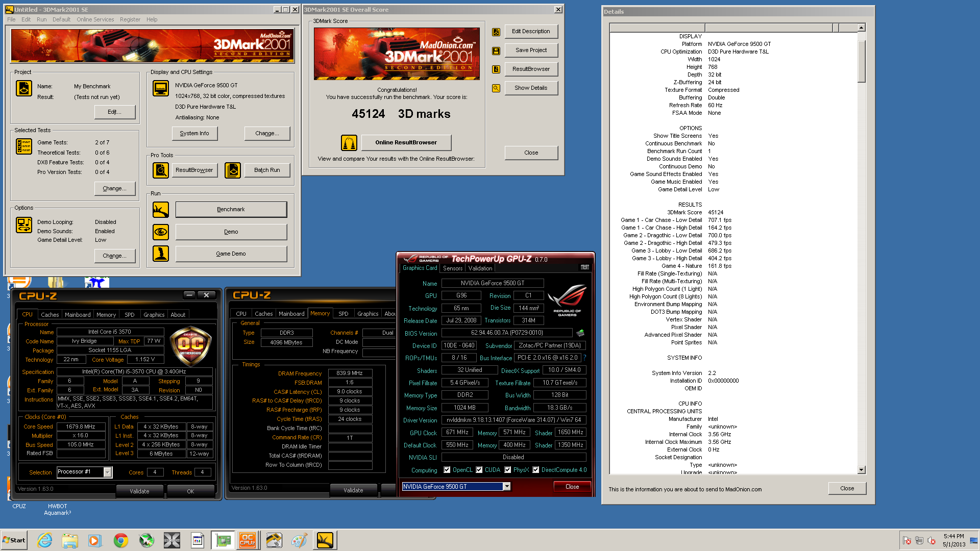Click Close in the Details window
This screenshot has width=980, height=551.
847,489
